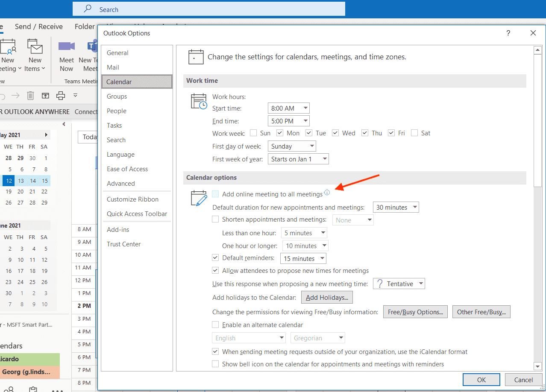Click info icon beside Add online meeting
546x392 pixels.
(x=327, y=193)
